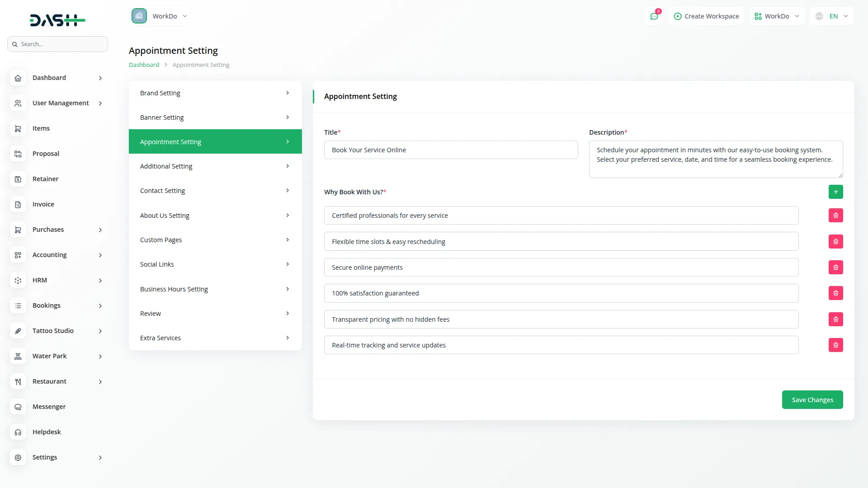Click the Helpdesk headset icon
The height and width of the screenshot is (488, 868).
tap(18, 432)
